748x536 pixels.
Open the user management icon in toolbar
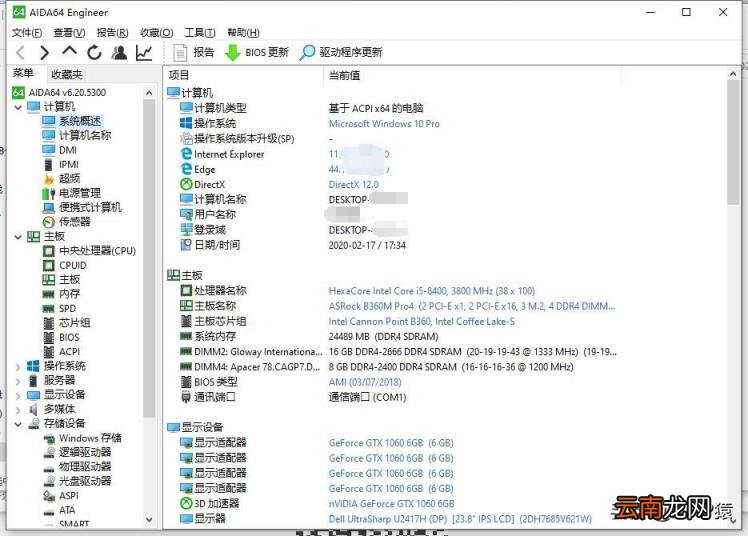point(119,52)
